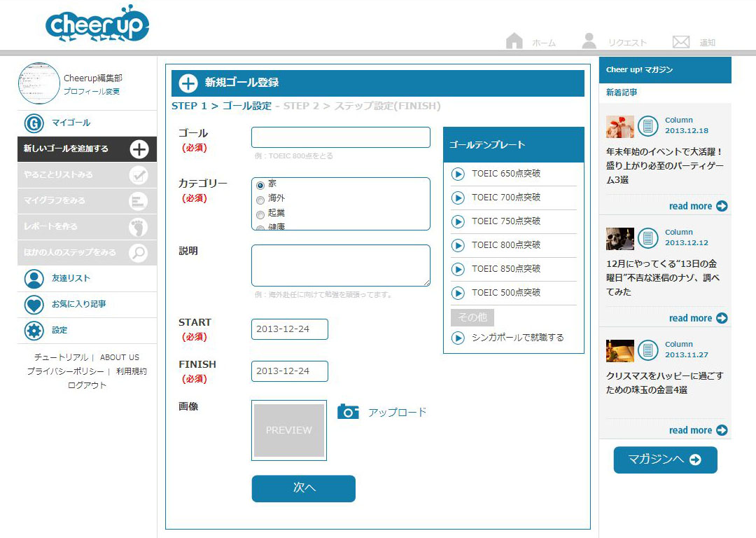Click the START date field
This screenshot has height=538, width=756.
click(x=289, y=329)
